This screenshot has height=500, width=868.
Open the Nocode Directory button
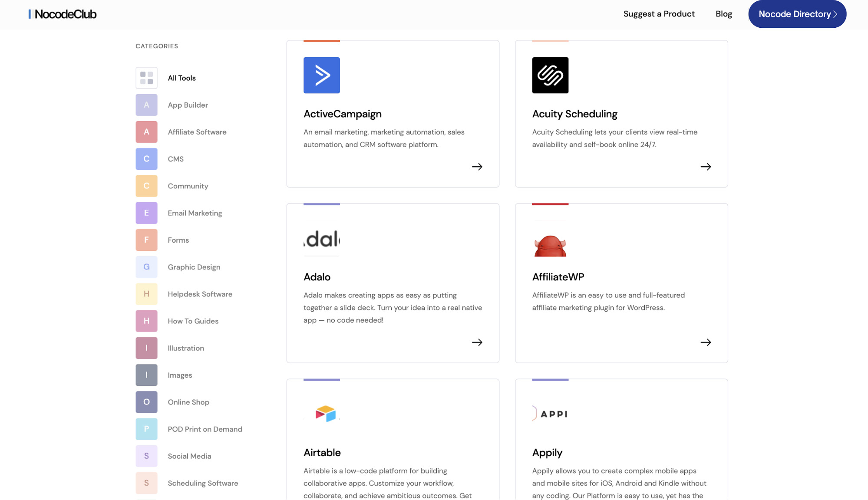tap(797, 14)
